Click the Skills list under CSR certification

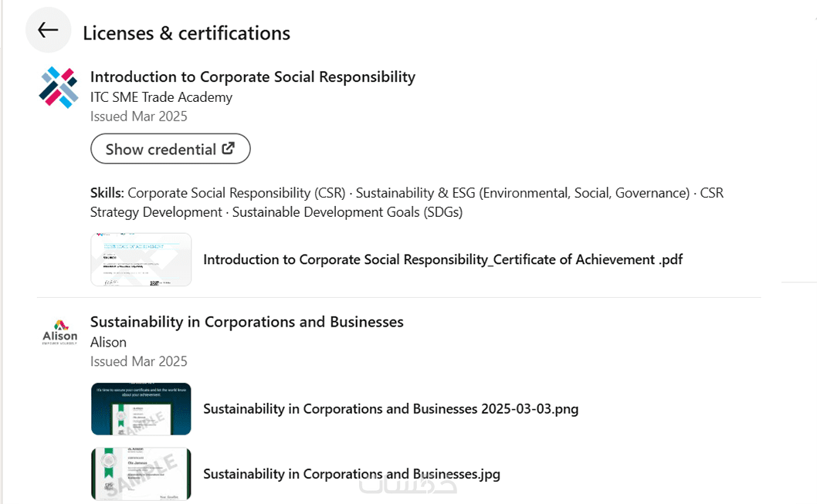[406, 202]
